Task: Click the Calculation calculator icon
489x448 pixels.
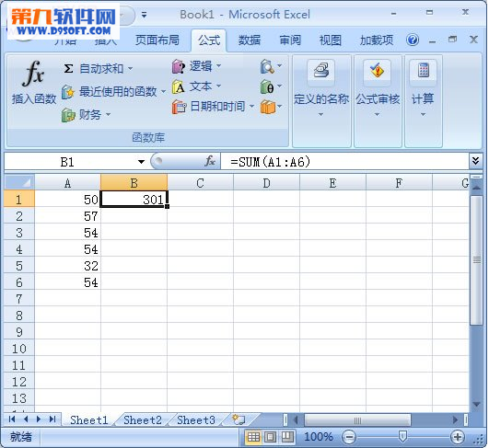Action: click(424, 71)
